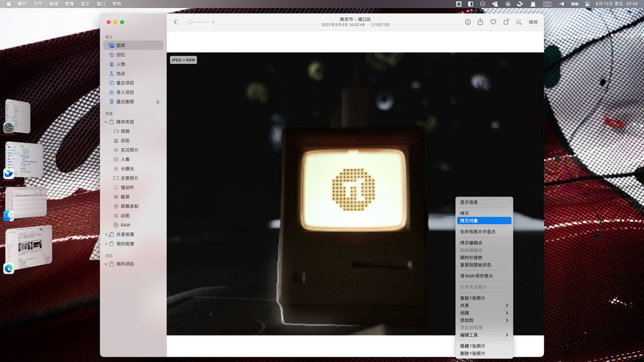This screenshot has height=362, width=644.
Task: Choose 顺时针旋转 in context menu
Action: tap(484, 258)
